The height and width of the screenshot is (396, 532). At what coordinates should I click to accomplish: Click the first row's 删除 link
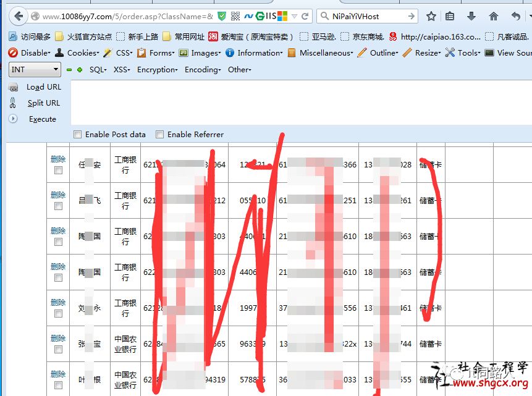[x=58, y=159]
